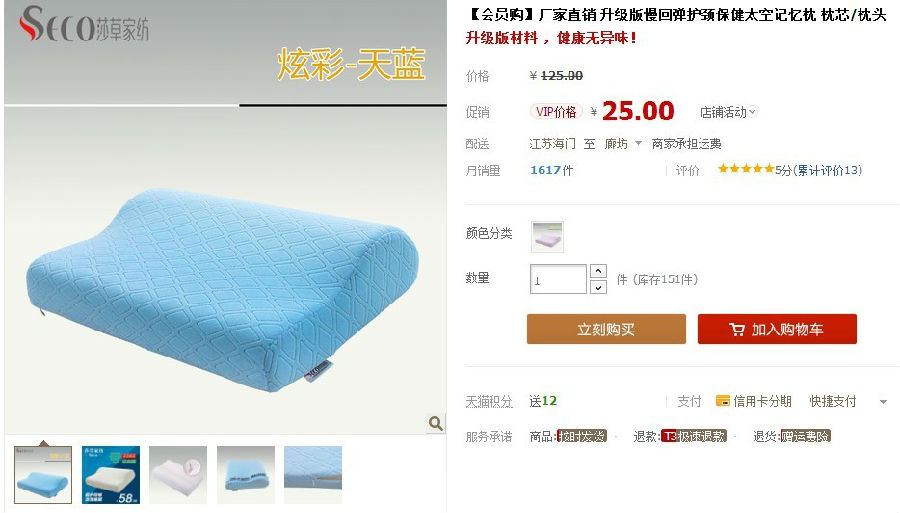The width and height of the screenshot is (900, 513).
Task: Click the SECO brand logo
Action: pyautogui.click(x=84, y=24)
